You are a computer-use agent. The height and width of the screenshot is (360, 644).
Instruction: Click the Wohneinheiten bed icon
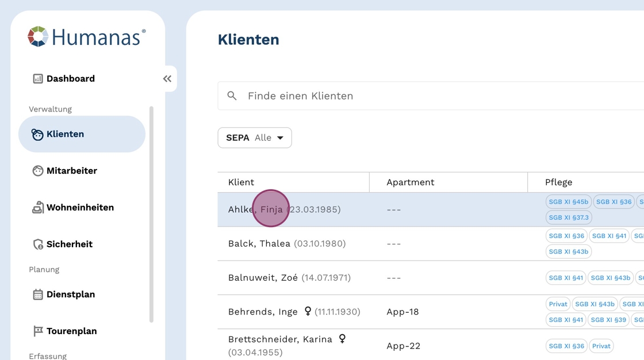38,208
